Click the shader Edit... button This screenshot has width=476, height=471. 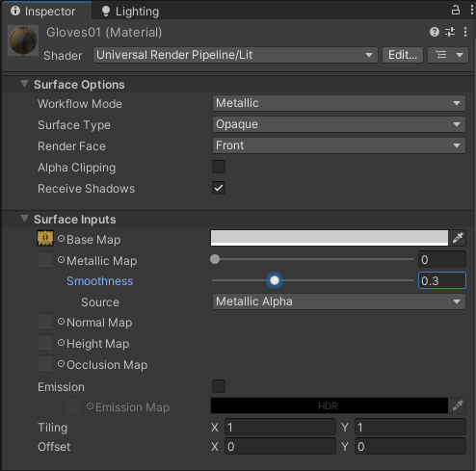[x=403, y=55]
